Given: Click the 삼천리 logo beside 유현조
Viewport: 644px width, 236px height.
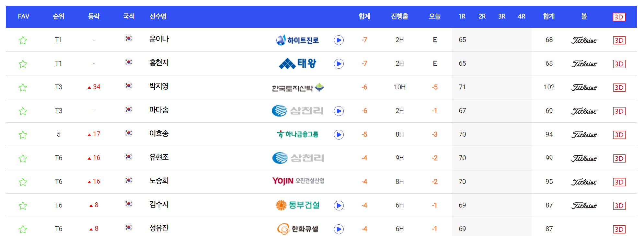Looking at the screenshot, I should (x=297, y=158).
